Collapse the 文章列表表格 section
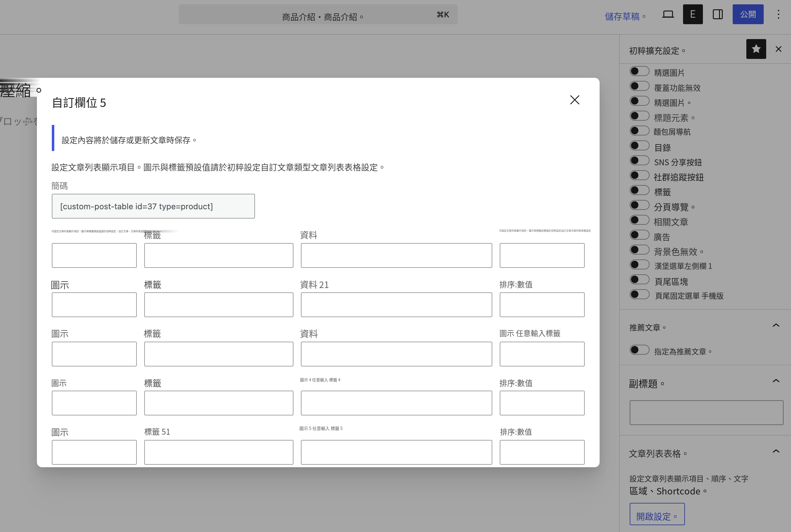Image resolution: width=791 pixels, height=532 pixels. click(776, 451)
